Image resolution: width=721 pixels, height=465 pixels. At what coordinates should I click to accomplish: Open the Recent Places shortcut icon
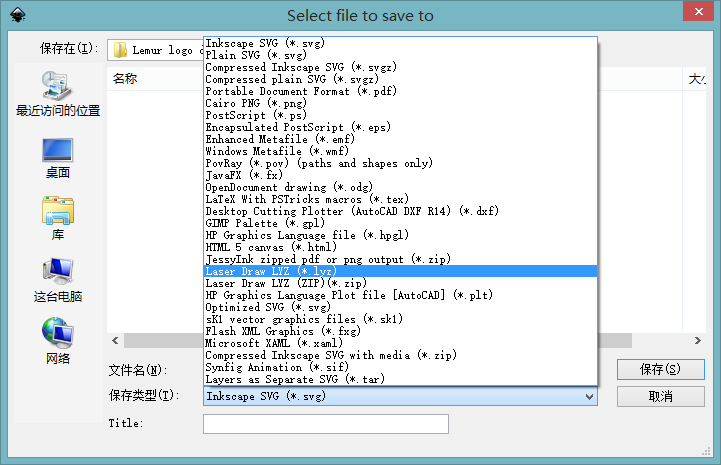pos(57,85)
